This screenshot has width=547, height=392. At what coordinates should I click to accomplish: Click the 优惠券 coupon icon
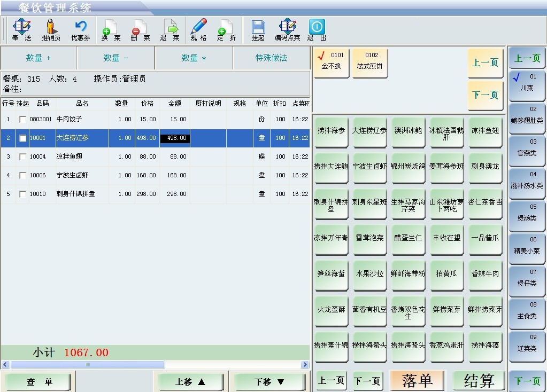[81, 30]
